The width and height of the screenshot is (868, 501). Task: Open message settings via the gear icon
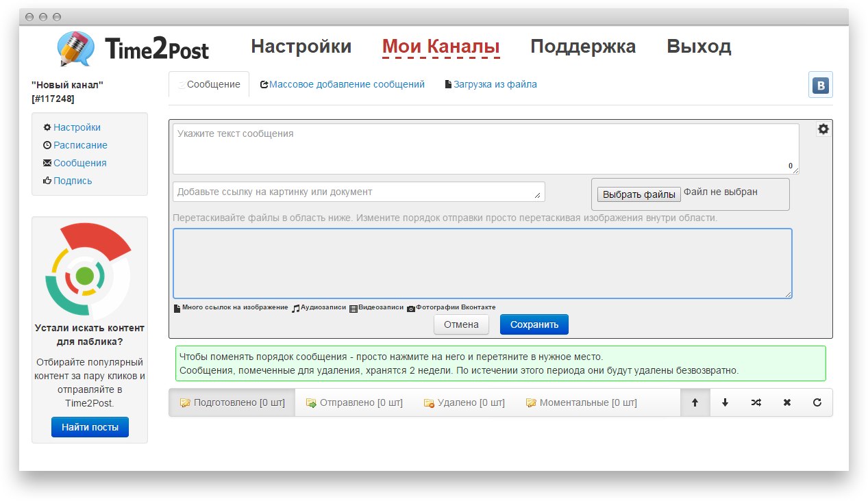pos(823,129)
